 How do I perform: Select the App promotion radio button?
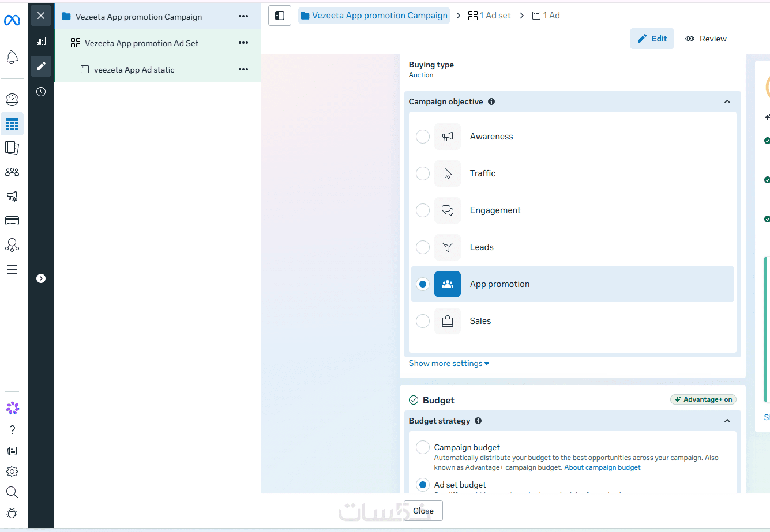(423, 284)
